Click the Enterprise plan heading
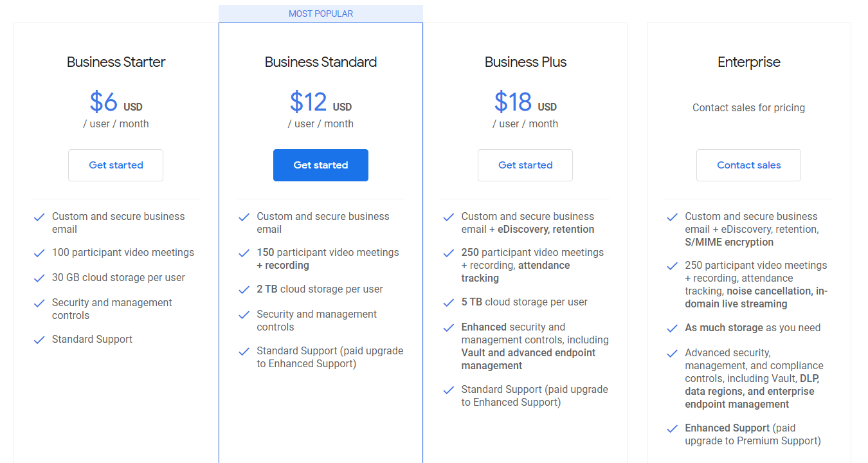868x463 pixels. (748, 62)
